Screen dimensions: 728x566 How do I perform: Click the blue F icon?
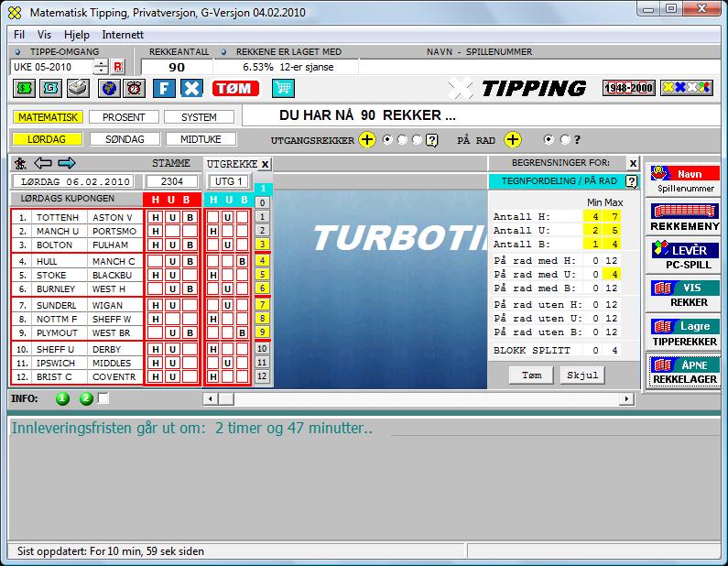coord(164,88)
